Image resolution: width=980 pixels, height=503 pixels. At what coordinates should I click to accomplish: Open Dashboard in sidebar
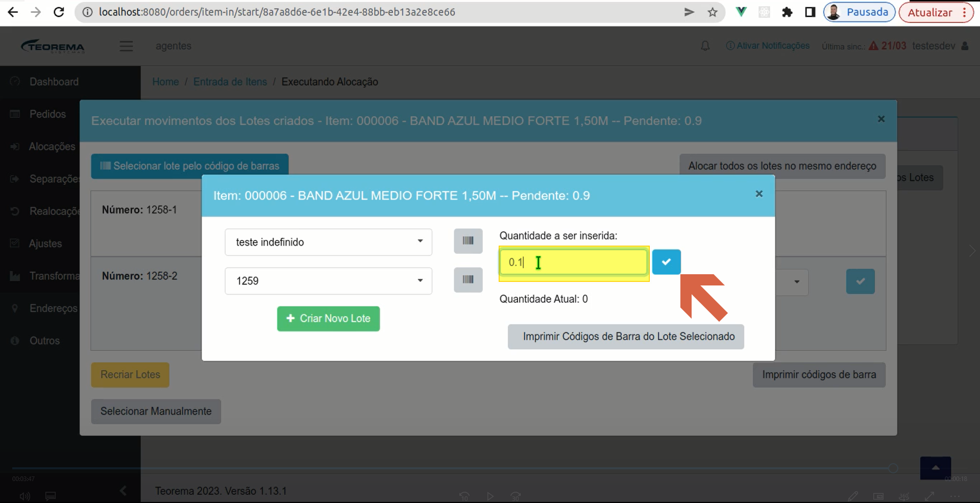click(54, 82)
